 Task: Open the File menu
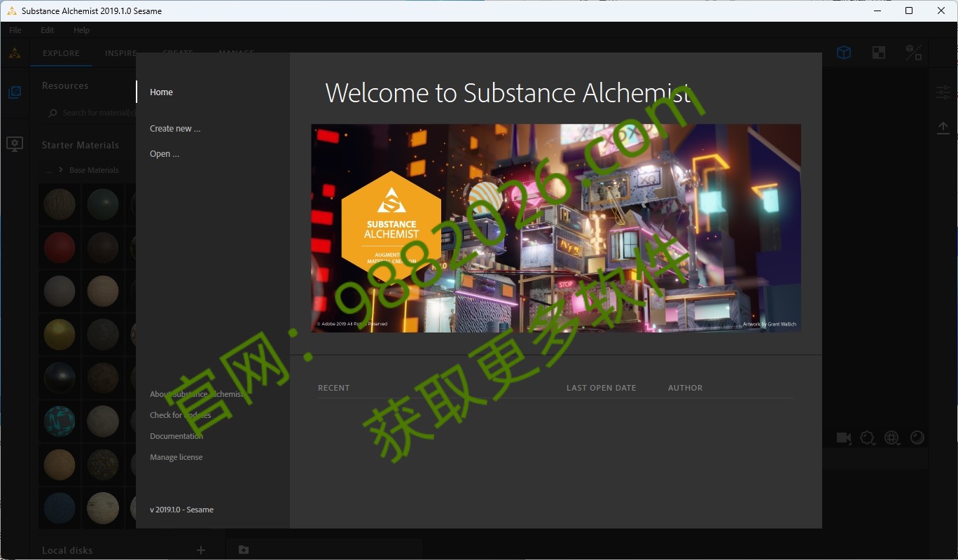[x=15, y=30]
